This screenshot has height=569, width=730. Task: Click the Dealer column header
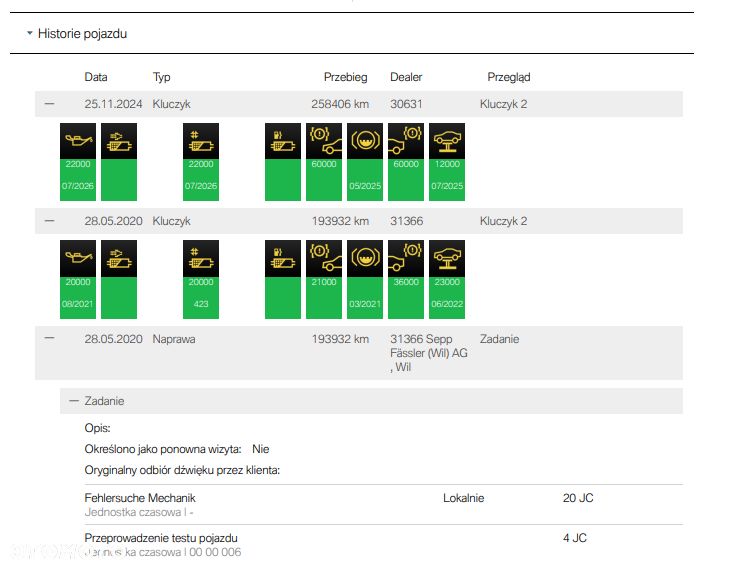pos(406,77)
